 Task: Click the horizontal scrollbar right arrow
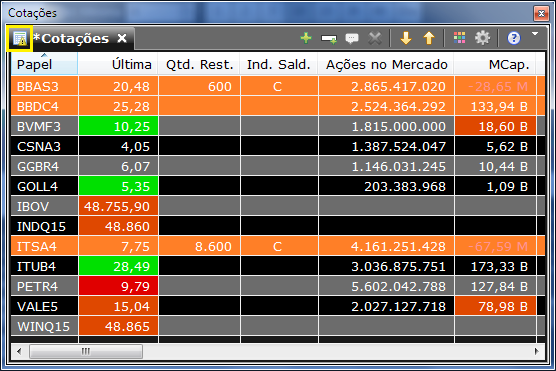(536, 351)
